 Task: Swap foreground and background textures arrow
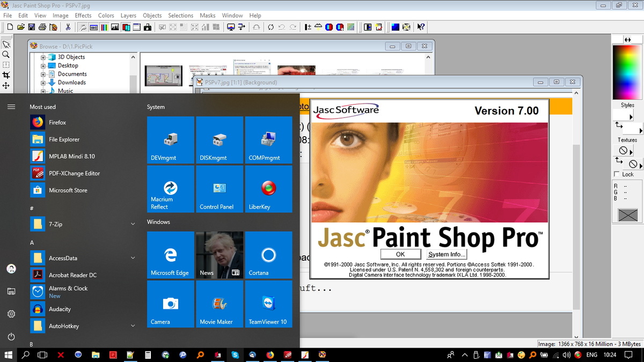click(618, 161)
